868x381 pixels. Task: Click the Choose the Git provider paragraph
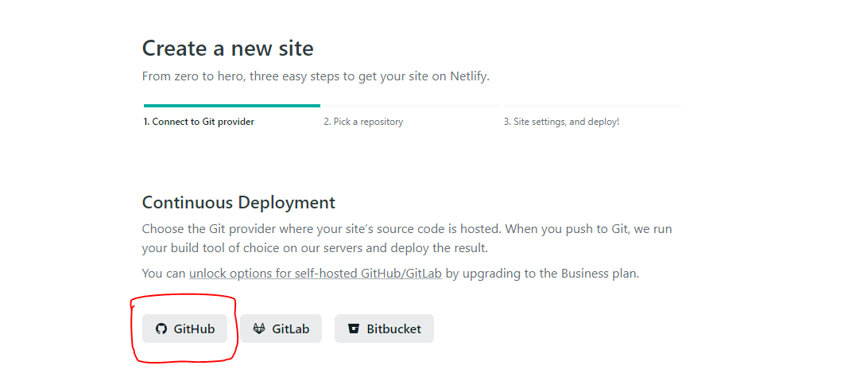tap(408, 238)
